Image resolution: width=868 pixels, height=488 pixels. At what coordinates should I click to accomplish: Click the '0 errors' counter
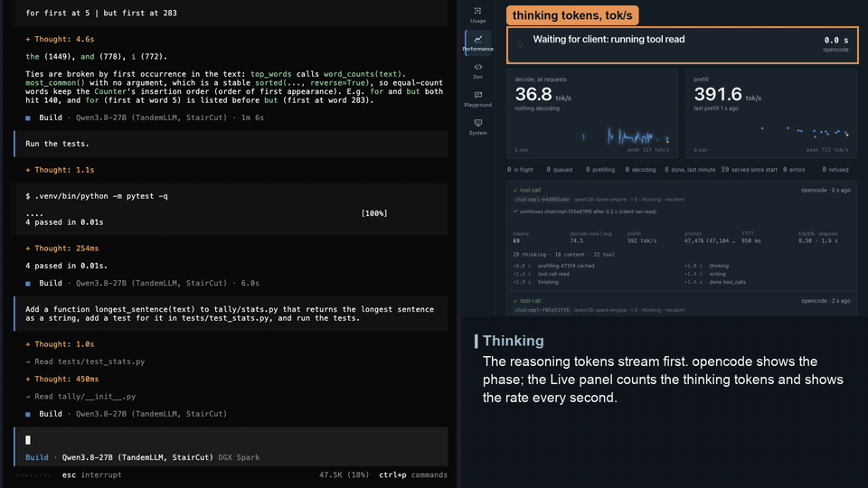[x=794, y=170]
